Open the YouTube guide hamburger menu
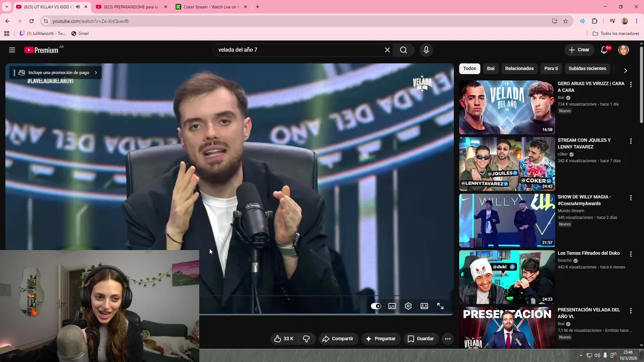Image resolution: width=644 pixels, height=362 pixels. point(12,50)
